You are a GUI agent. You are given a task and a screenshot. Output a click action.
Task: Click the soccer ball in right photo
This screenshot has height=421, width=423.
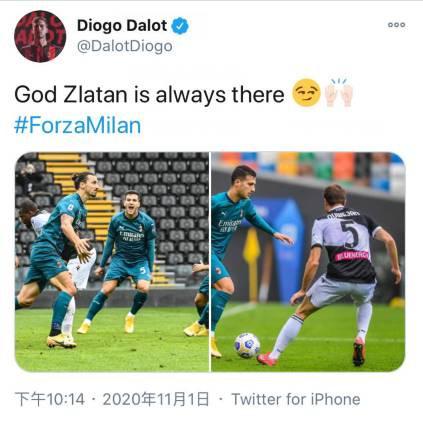click(x=247, y=345)
